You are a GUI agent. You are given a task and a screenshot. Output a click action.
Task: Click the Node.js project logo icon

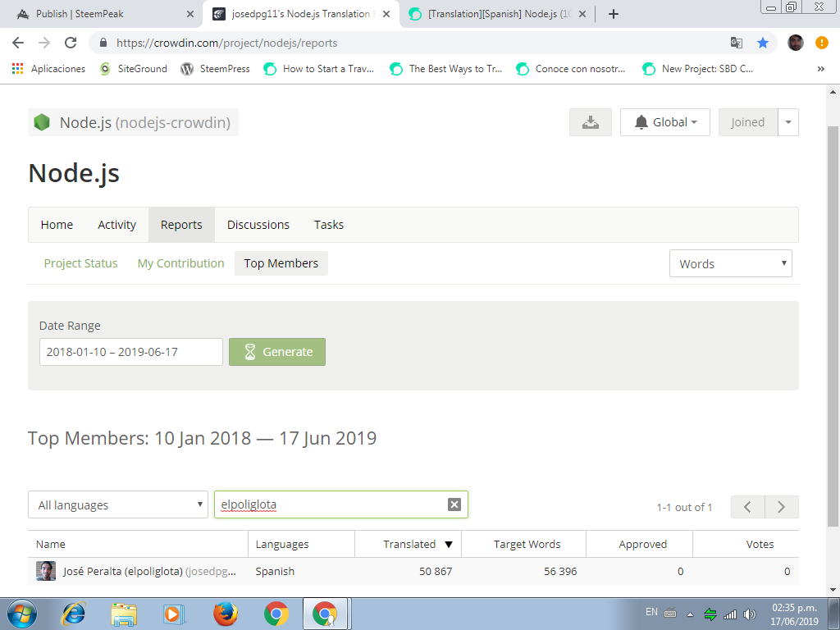(42, 122)
